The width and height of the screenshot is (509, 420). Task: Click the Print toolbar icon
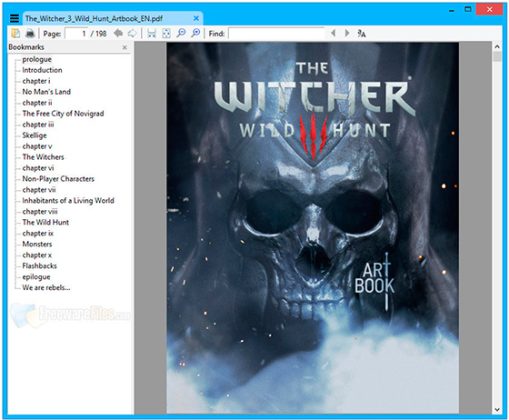(x=30, y=33)
